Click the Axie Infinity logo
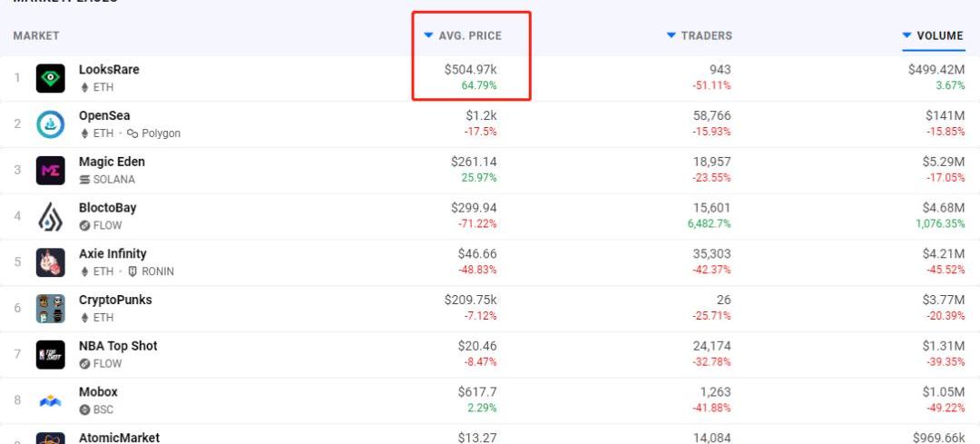This screenshot has width=980, height=444. pos(50,262)
